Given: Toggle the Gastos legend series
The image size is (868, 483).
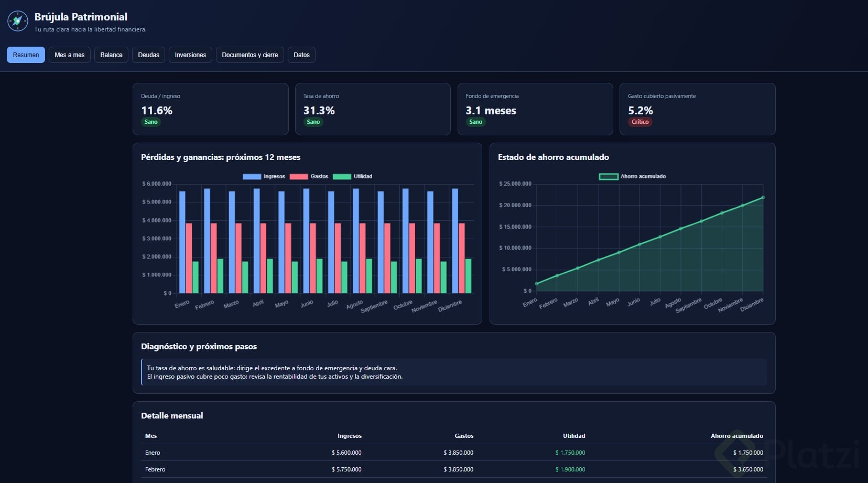Looking at the screenshot, I should 309,176.
